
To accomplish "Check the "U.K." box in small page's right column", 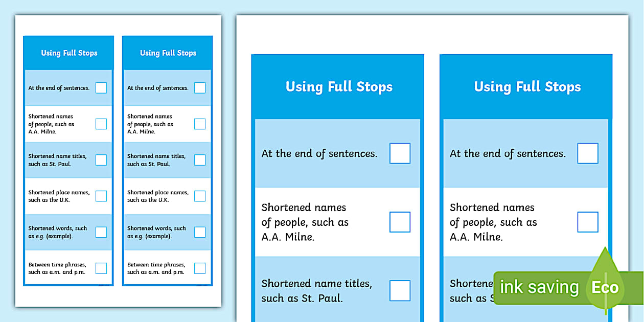I will (200, 196).
